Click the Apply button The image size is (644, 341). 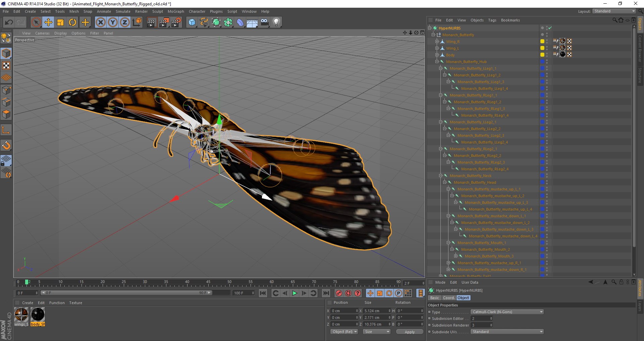point(410,332)
